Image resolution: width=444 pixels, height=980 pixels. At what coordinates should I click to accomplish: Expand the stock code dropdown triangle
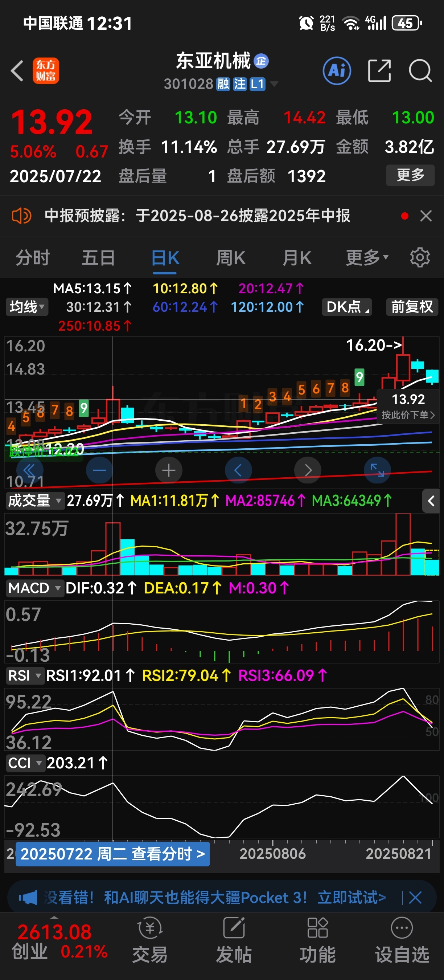pos(274,84)
